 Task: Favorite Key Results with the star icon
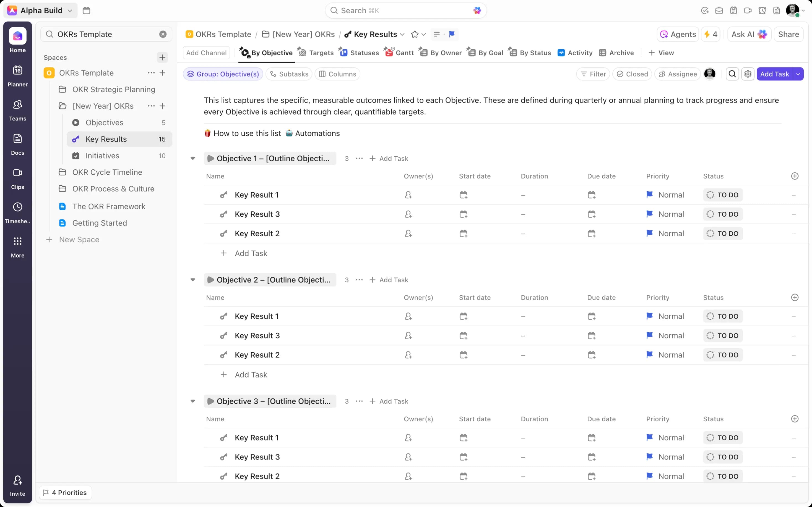pyautogui.click(x=415, y=34)
